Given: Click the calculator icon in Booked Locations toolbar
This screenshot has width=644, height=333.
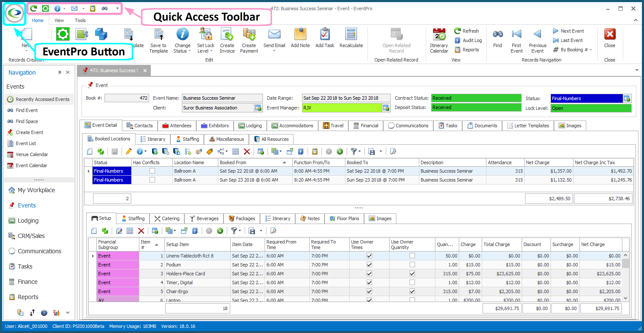Looking at the screenshot, I should tap(236, 151).
